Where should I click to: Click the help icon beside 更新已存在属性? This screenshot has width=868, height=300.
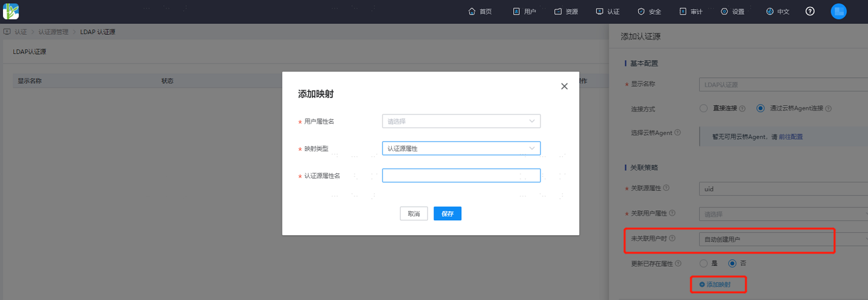coord(678,263)
